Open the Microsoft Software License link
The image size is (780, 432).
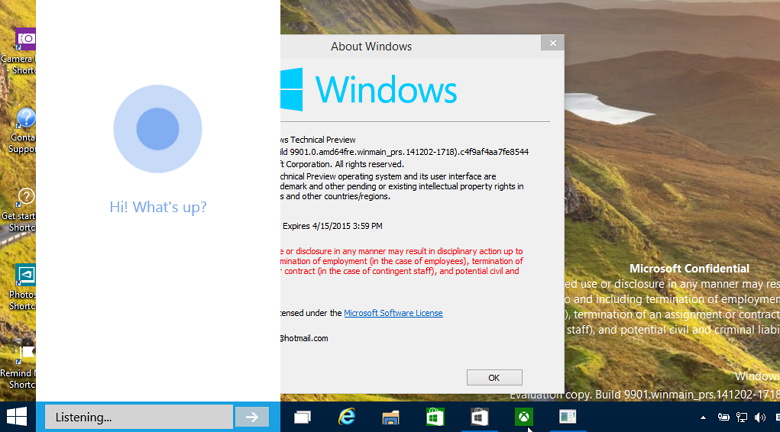[393, 313]
